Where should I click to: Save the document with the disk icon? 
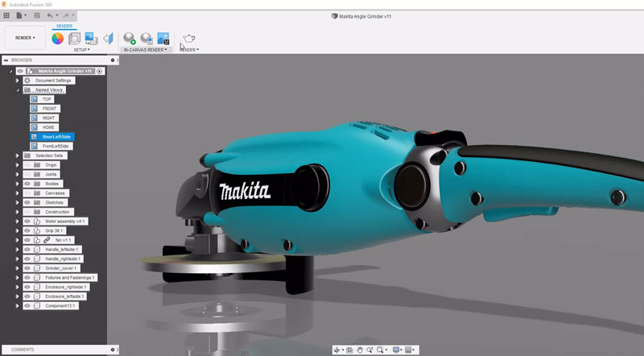pyautogui.click(x=36, y=15)
